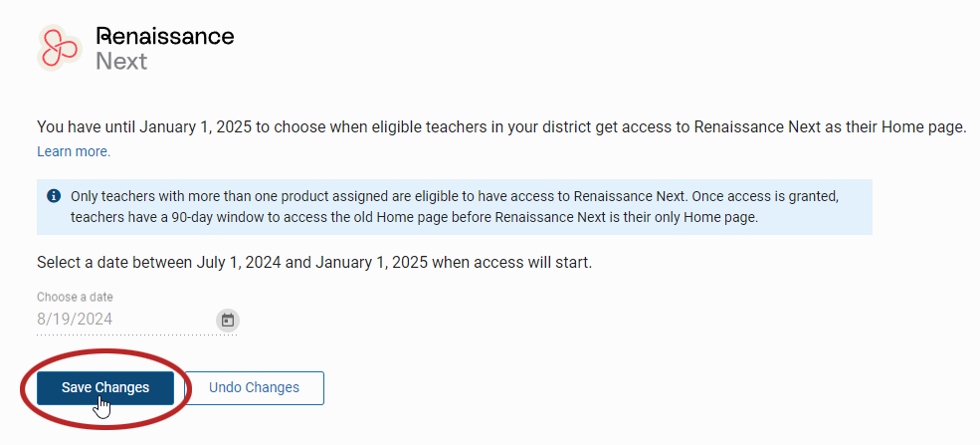Click the gray 'Next' wordmark text
This screenshot has height=445, width=980.
[121, 62]
